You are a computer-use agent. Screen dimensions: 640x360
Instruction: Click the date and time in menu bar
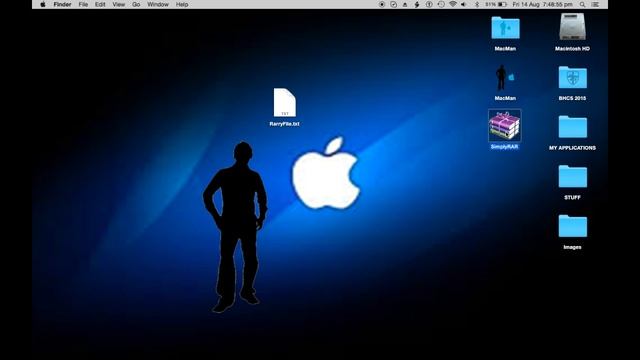click(x=543, y=4)
